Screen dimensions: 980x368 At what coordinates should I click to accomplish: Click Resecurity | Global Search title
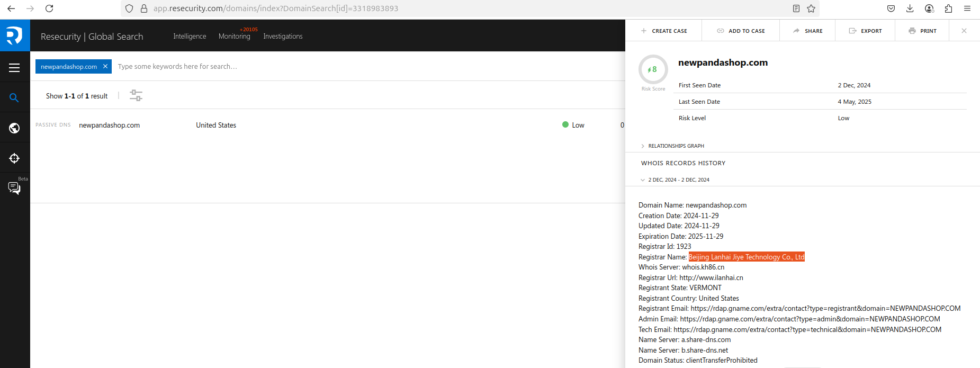click(92, 37)
